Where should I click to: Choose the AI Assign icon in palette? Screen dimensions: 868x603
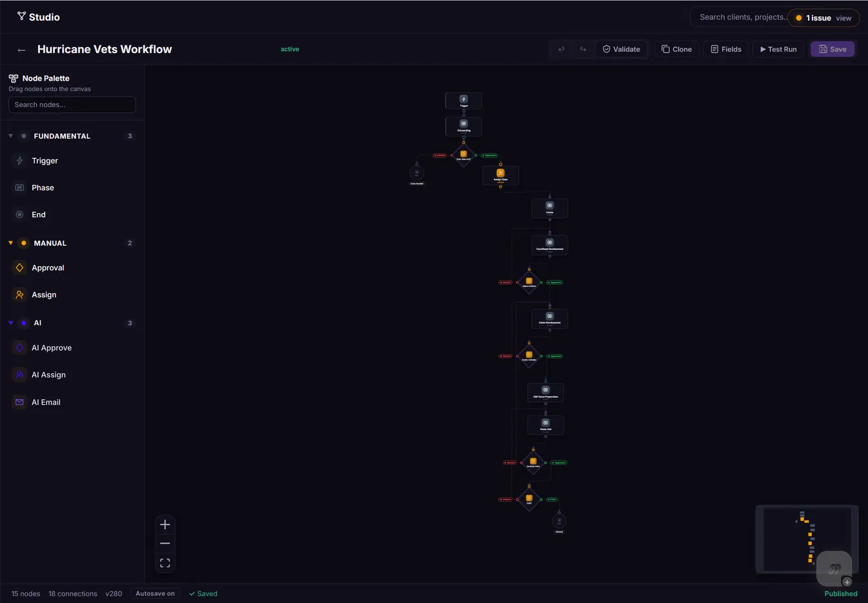(19, 375)
